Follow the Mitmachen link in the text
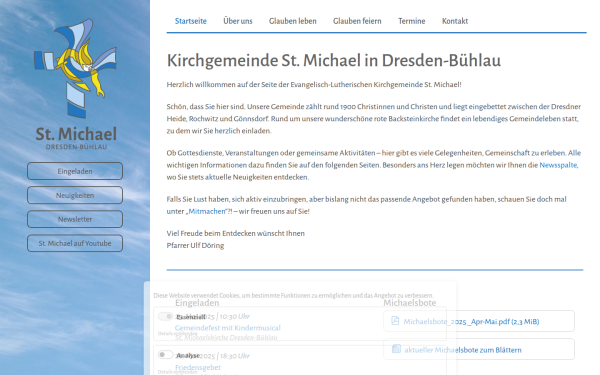Screen dimensions: 600x375 (x=207, y=211)
